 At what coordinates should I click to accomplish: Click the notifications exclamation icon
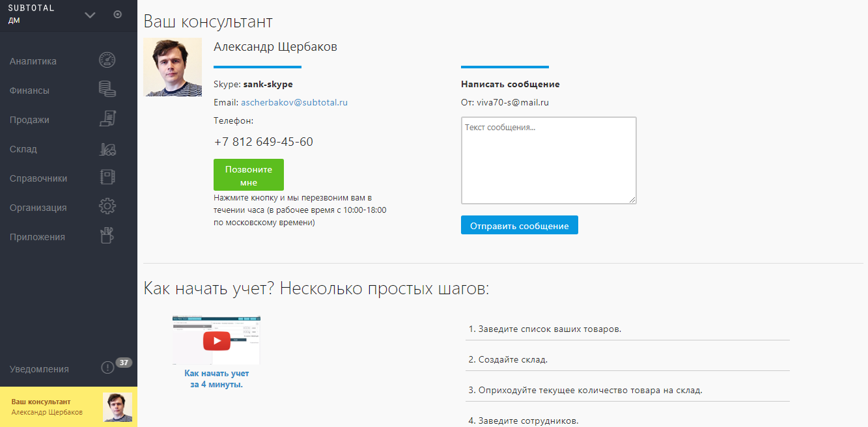107,368
